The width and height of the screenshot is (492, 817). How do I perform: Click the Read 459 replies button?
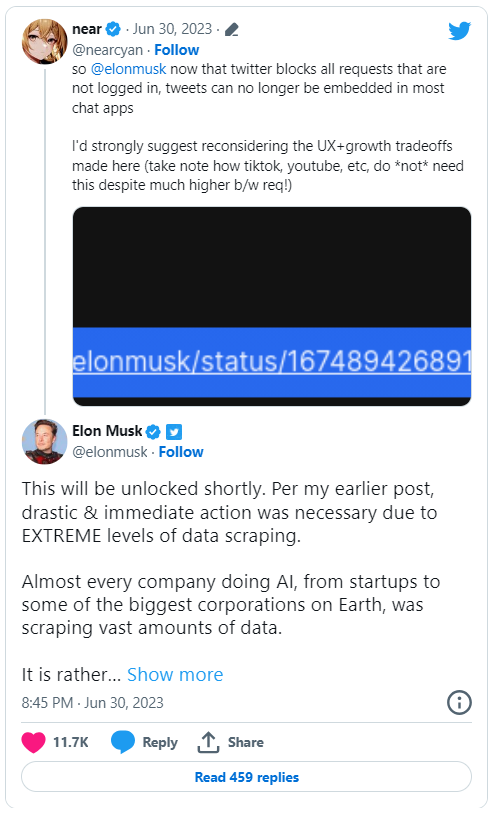point(247,777)
